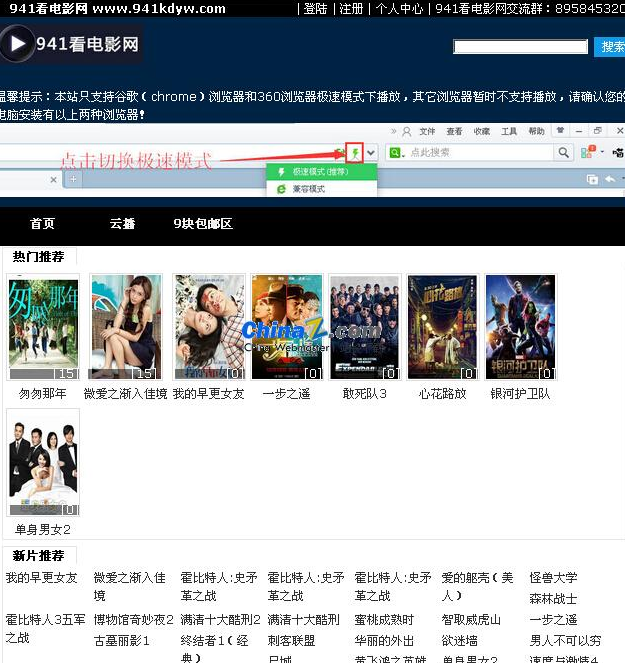The image size is (625, 663).
Task: Open the 收藏 menu in 360 browser
Action: (x=482, y=132)
